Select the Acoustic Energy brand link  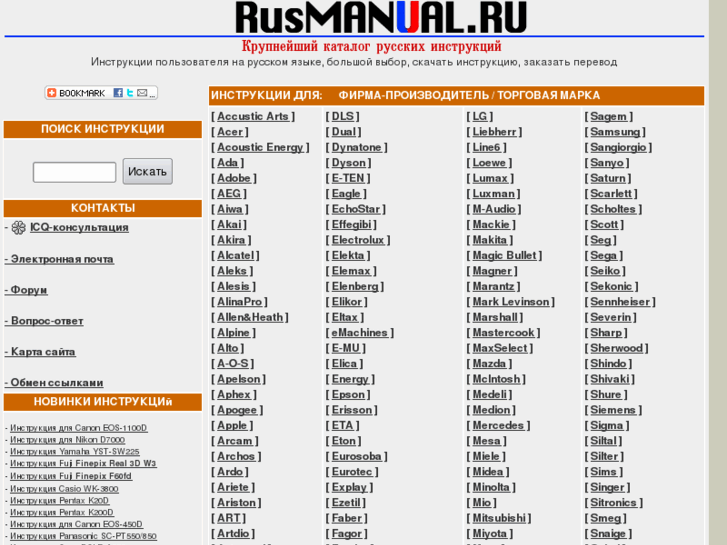pyautogui.click(x=260, y=147)
